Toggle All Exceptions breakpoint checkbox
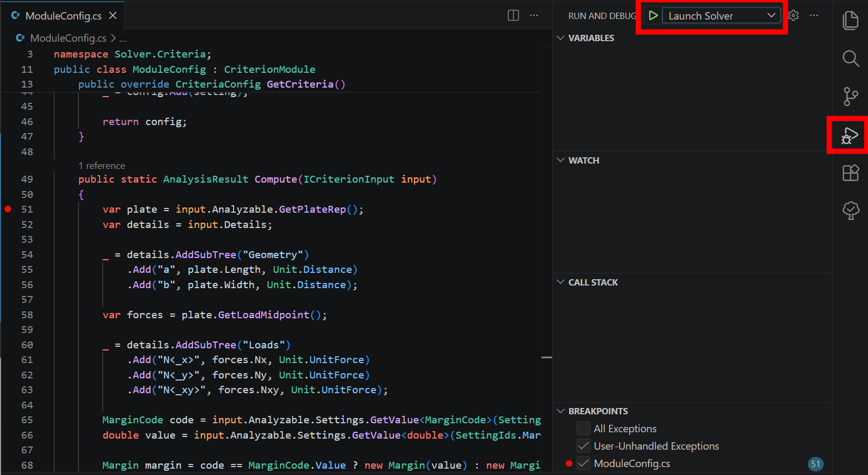The height and width of the screenshot is (475, 868). tap(583, 428)
